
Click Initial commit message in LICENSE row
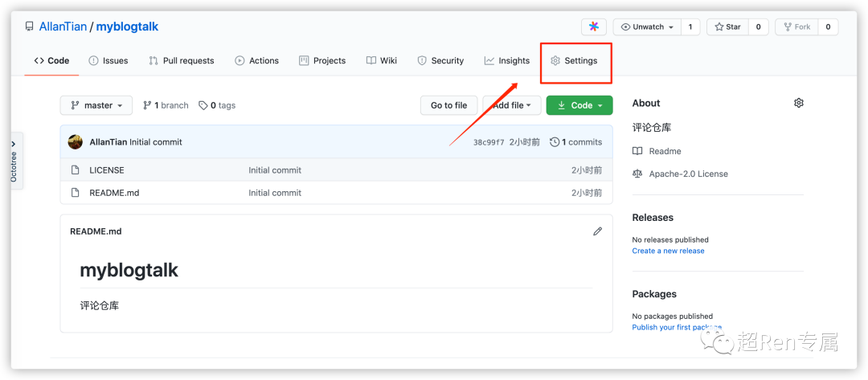pyautogui.click(x=275, y=170)
